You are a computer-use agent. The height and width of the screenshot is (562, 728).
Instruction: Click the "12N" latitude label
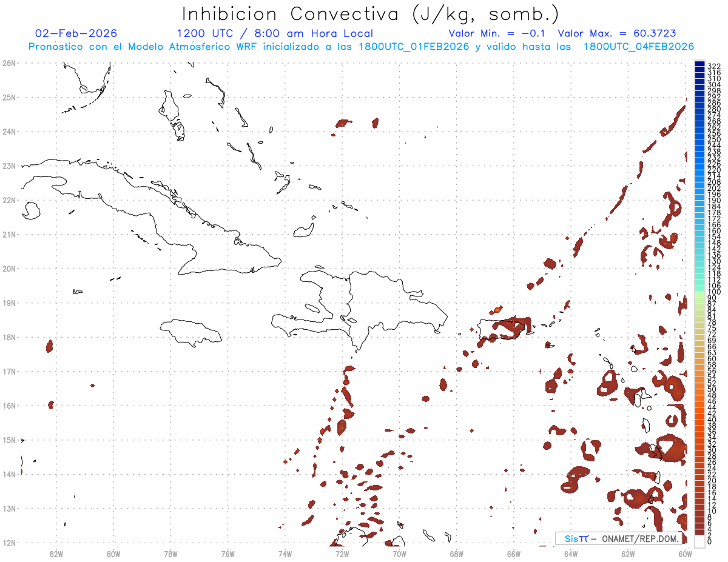click(9, 543)
